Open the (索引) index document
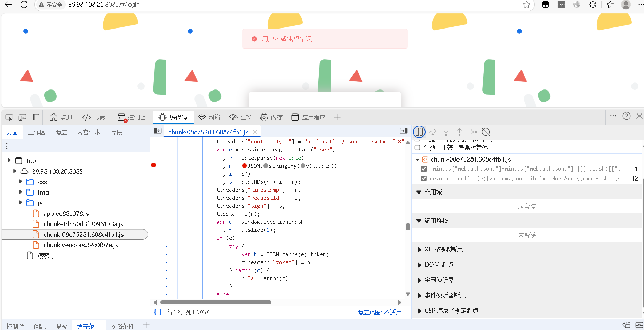The image size is (644, 330). coord(46,256)
